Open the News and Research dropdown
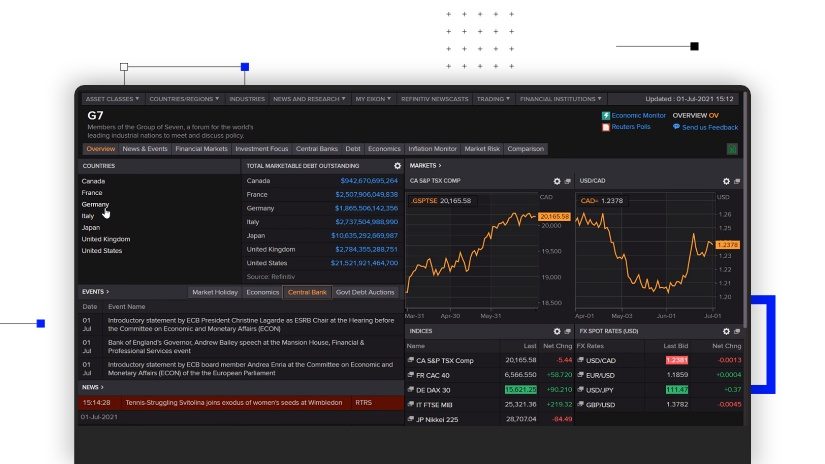 [x=309, y=99]
